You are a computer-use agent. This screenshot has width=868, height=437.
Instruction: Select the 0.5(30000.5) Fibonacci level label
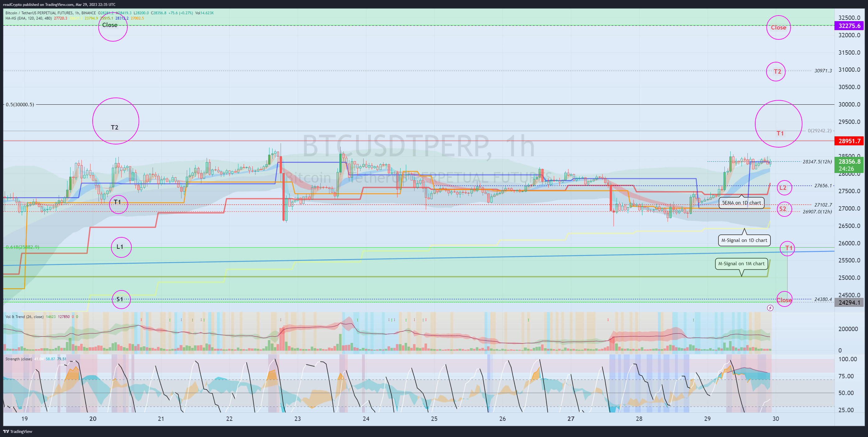(20, 105)
